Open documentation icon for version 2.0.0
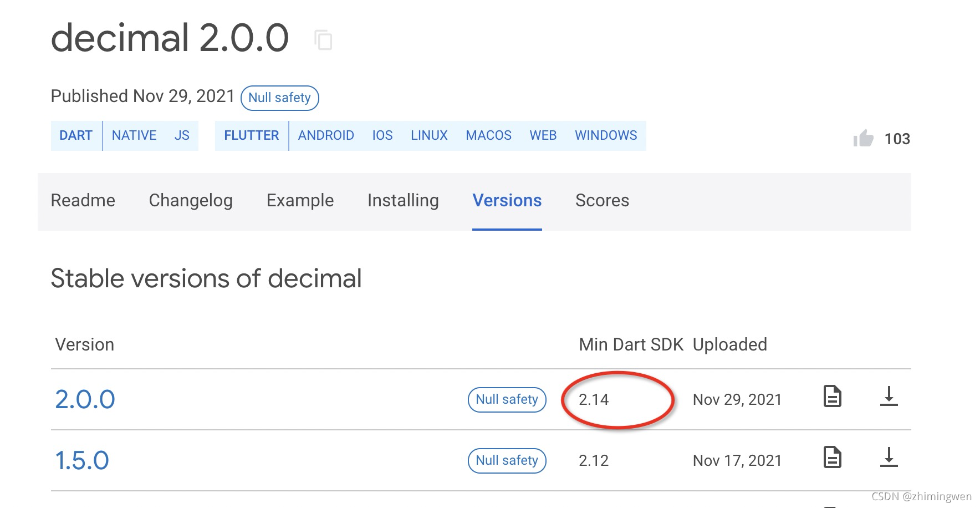980x508 pixels. (832, 396)
